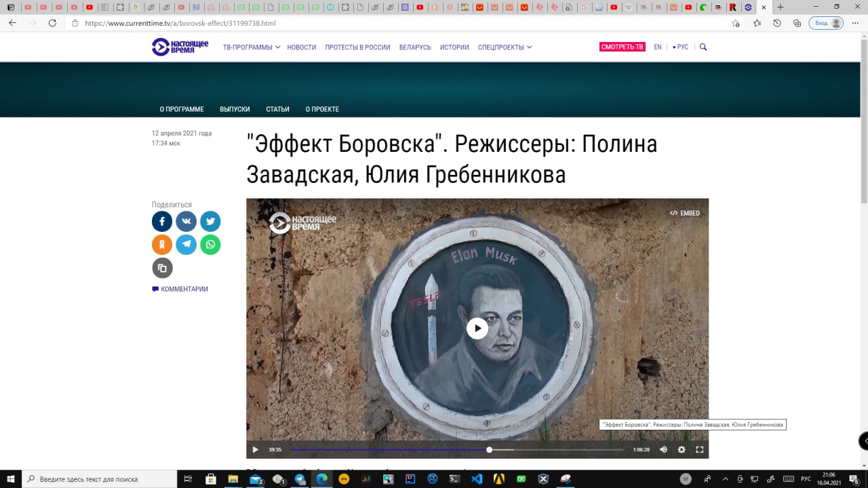868x488 pixels.
Task: Open the browser history icon
Action: pyautogui.click(x=777, y=23)
